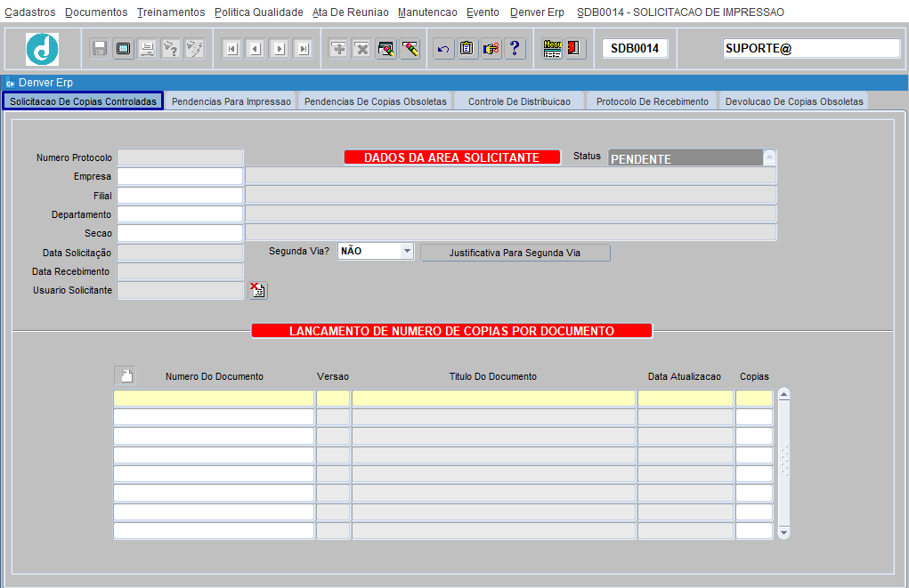909x588 pixels.
Task: Click the Numero Protocolo field
Action: (x=180, y=157)
